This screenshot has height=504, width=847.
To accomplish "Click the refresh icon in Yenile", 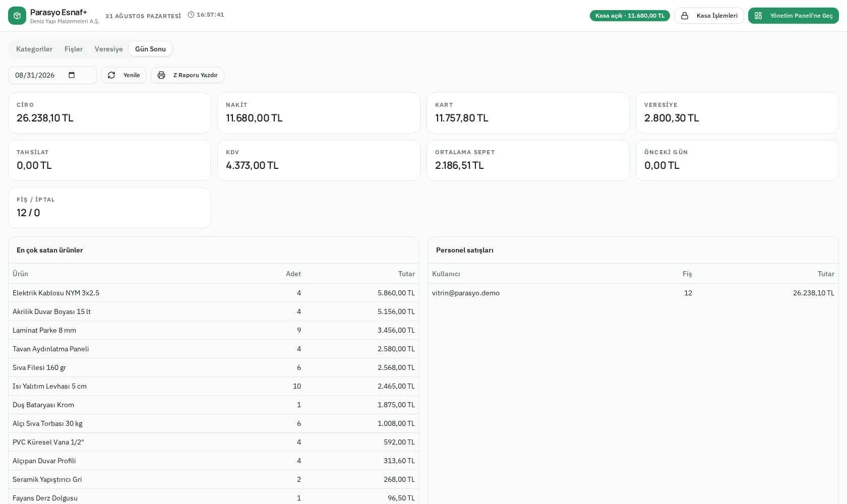I will click(111, 75).
